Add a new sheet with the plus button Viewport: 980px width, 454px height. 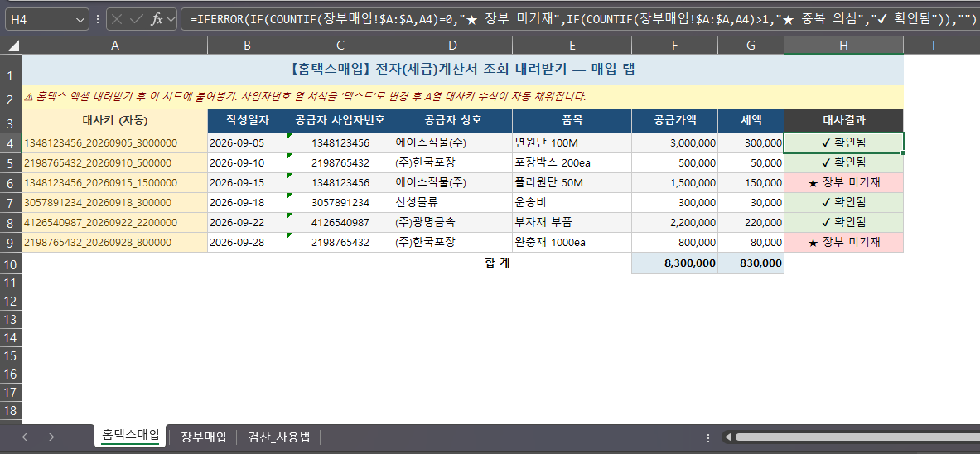[360, 437]
